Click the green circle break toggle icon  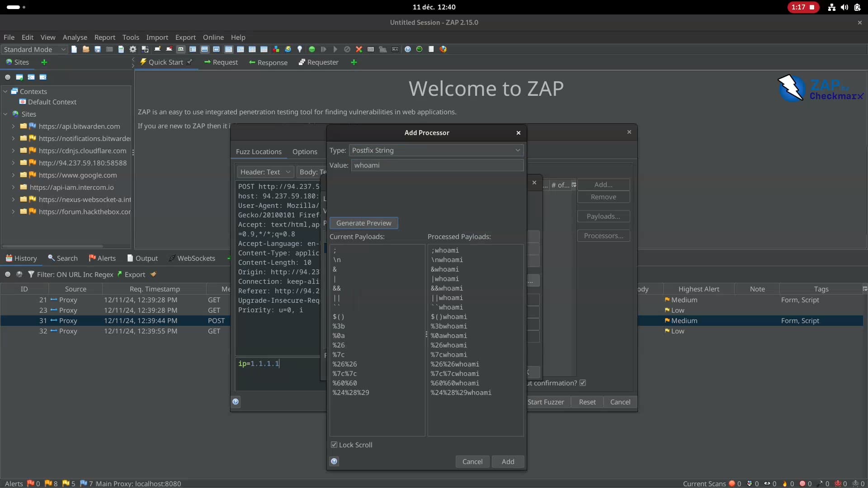pyautogui.click(x=312, y=49)
